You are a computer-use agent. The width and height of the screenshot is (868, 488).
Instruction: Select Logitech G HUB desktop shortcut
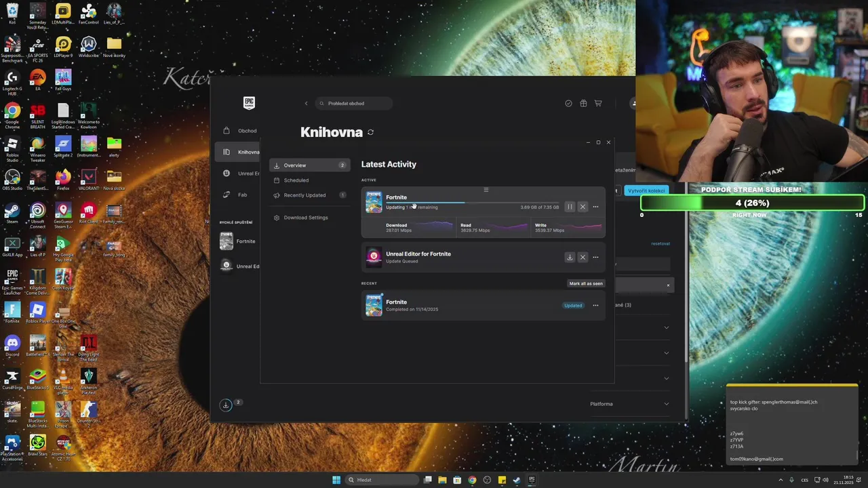pos(12,81)
